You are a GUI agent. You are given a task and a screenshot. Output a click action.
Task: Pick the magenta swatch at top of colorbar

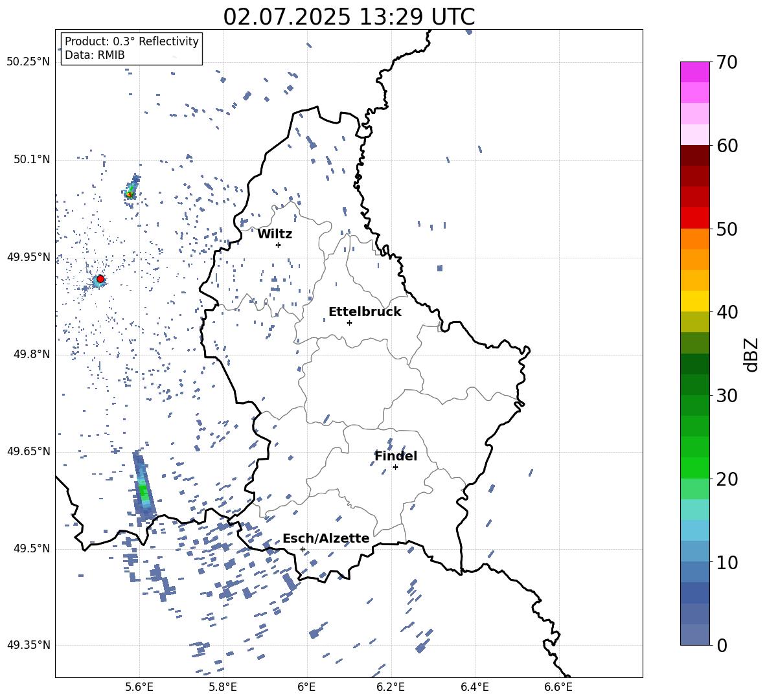(x=694, y=72)
